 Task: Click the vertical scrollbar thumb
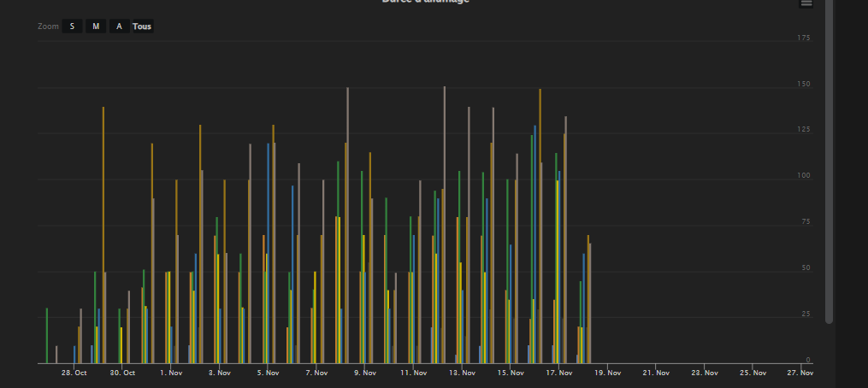tap(829, 161)
